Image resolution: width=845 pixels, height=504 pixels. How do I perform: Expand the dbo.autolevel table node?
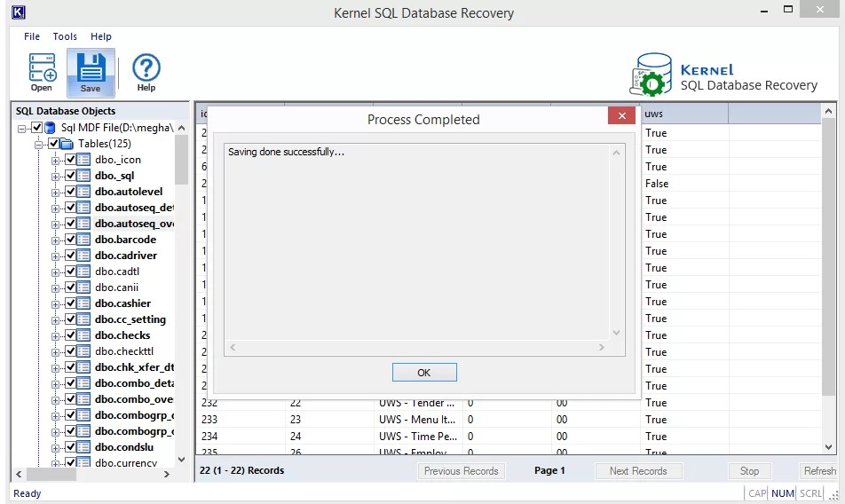coord(55,193)
